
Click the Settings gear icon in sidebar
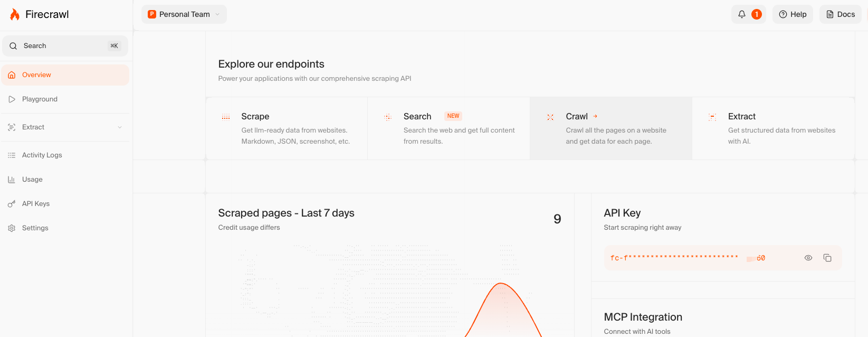coord(12,228)
